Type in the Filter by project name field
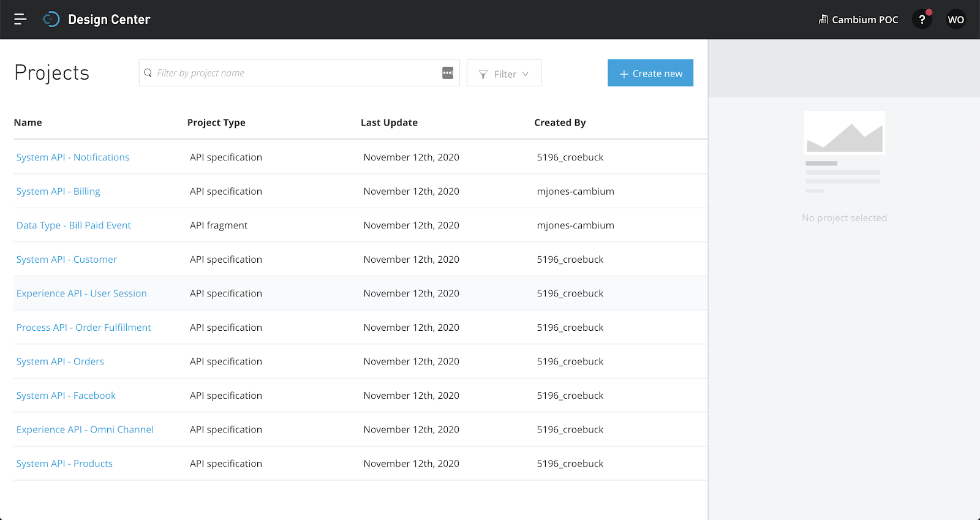The image size is (980, 520). point(294,73)
